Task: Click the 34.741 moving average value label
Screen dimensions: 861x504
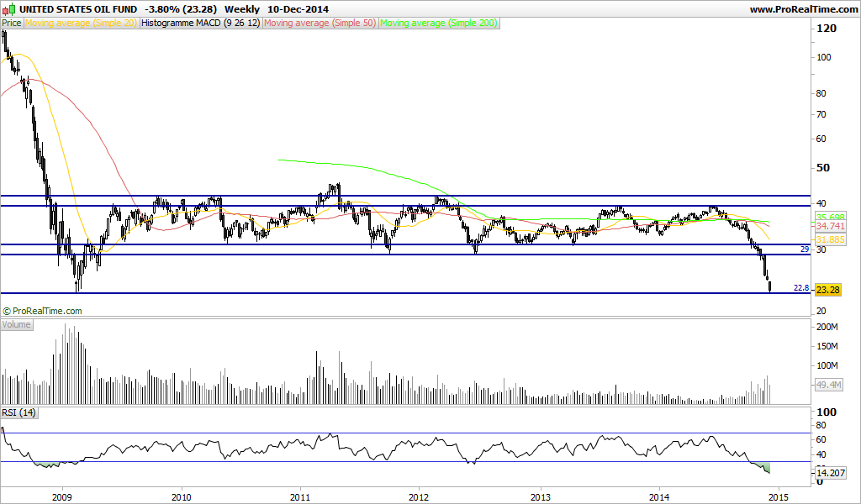Action: click(x=830, y=226)
